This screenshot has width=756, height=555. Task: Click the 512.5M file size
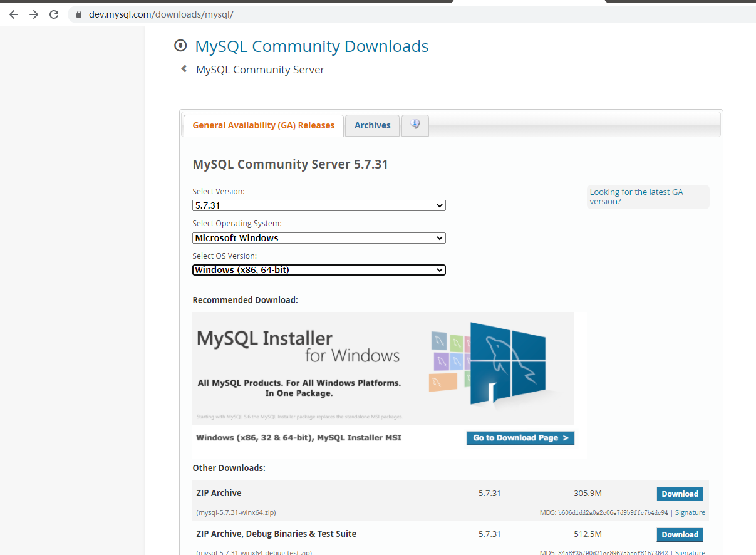tap(588, 534)
